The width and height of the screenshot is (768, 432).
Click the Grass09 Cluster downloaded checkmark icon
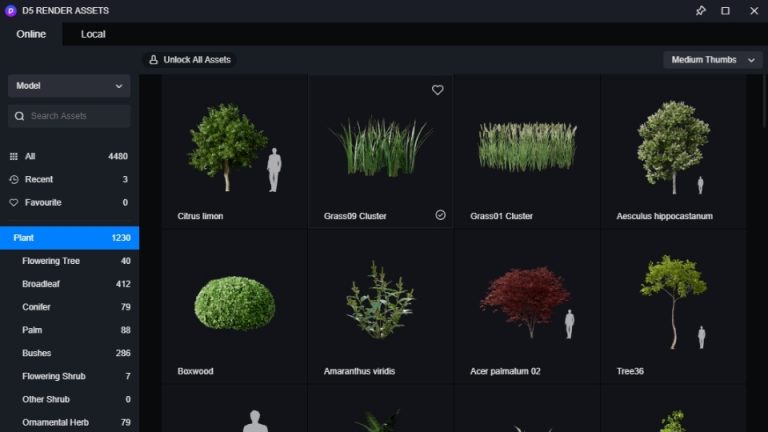440,215
